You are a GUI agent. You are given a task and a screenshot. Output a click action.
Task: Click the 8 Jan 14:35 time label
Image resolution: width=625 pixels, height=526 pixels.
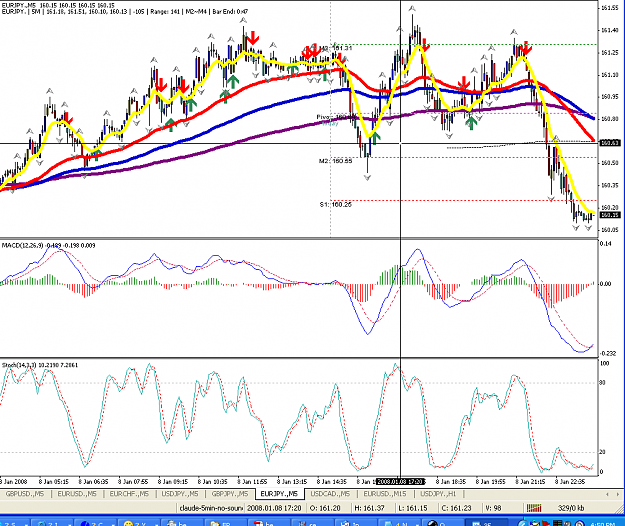(332, 482)
